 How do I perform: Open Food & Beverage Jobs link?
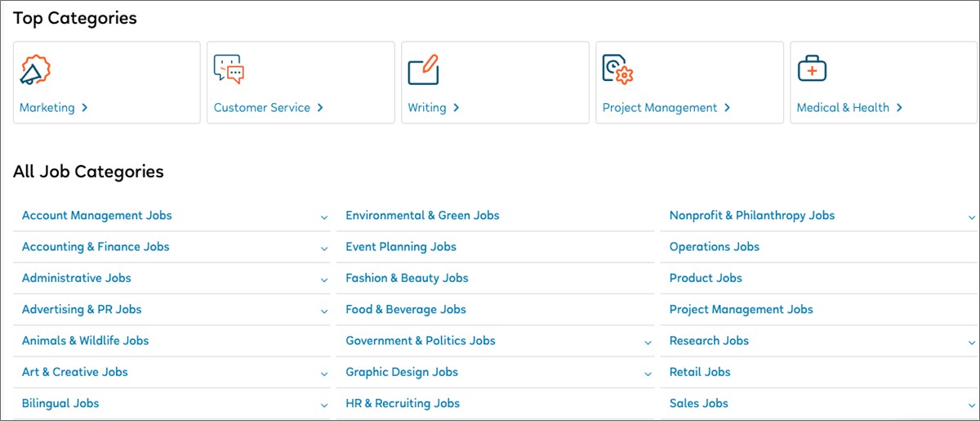pyautogui.click(x=406, y=310)
